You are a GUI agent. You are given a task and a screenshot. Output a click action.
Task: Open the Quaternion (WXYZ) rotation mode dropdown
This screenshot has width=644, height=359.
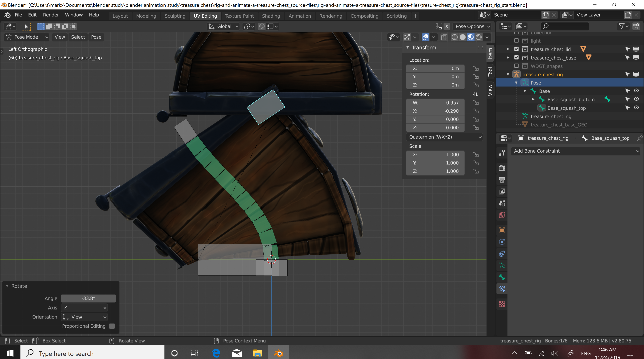click(445, 137)
